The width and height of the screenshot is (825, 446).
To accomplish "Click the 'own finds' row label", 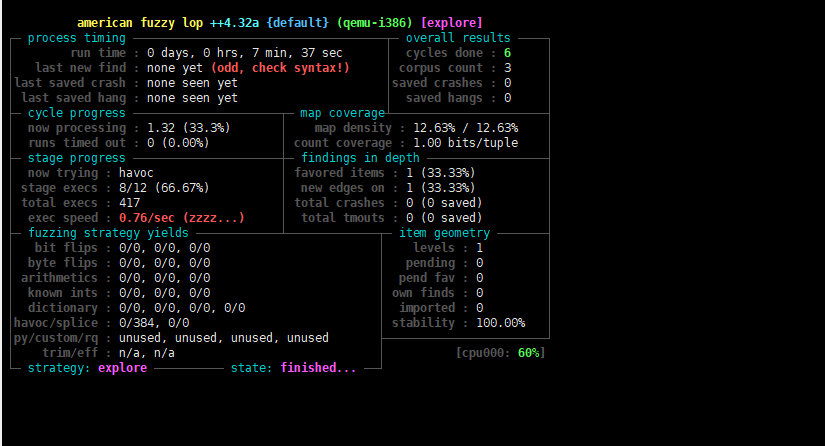I will coord(423,293).
